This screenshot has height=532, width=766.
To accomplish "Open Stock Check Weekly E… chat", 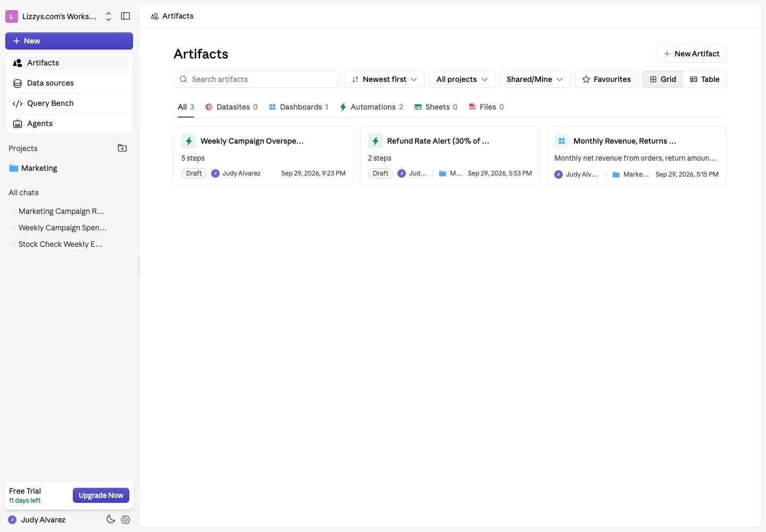I will pyautogui.click(x=61, y=244).
